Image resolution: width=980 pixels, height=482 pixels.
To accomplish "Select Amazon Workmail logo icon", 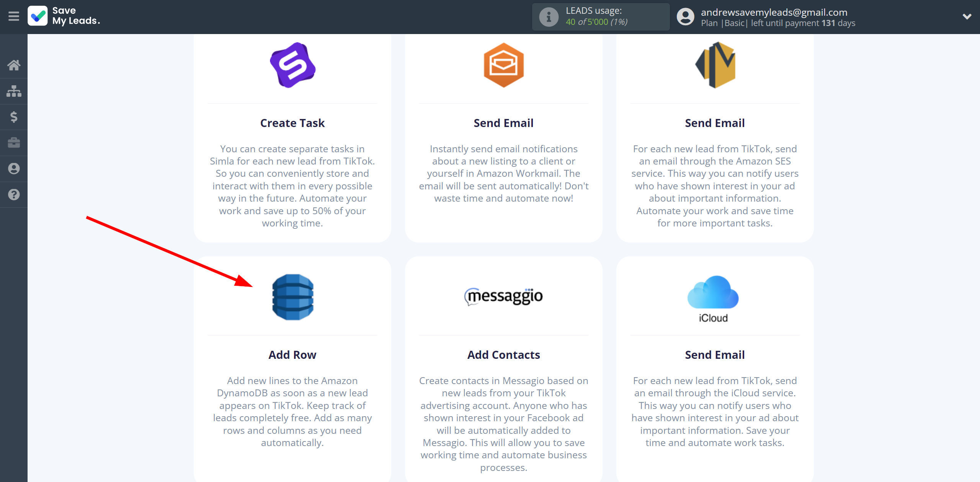I will pos(504,65).
